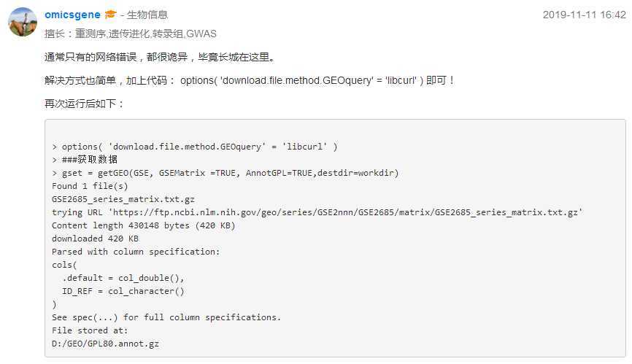Click the first options() line in the code block
Viewport: 632px width, 364px height.
click(195, 147)
